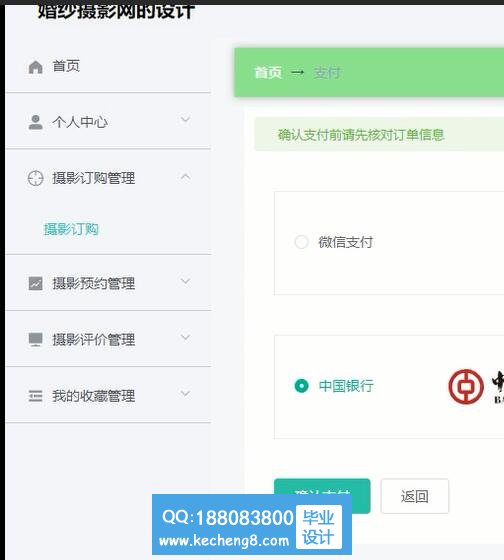
Task: Expand the 个人中心 chevron
Action: (185, 119)
